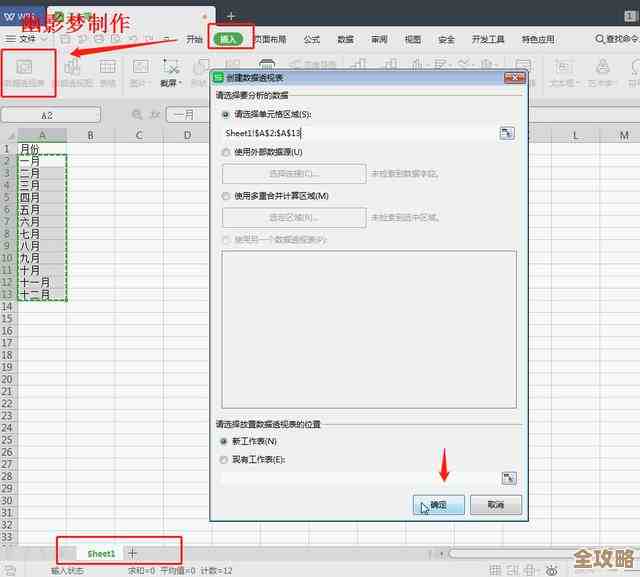Click the eye reading mode icon in status bar
This screenshot has height=577, width=640.
[552, 570]
